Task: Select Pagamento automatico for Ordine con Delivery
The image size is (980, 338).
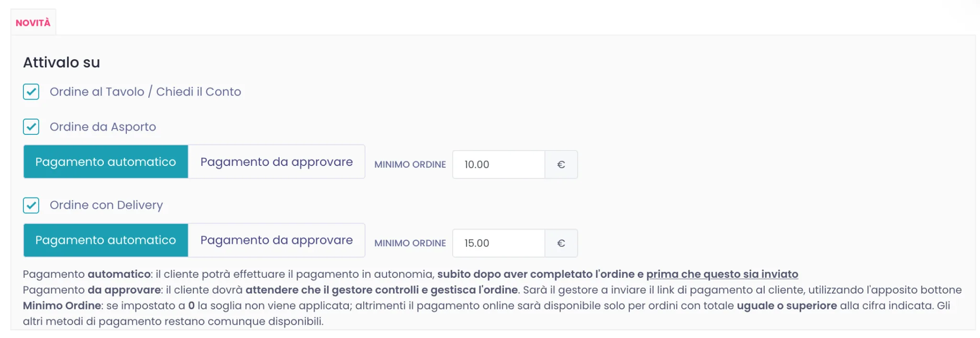Action: [x=106, y=240]
